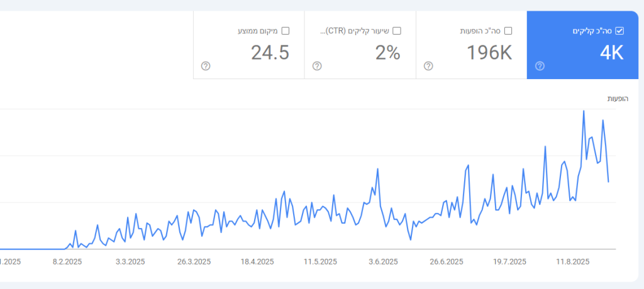644x289 pixels.
Task: Open help icon on the average position card
Action: point(206,66)
